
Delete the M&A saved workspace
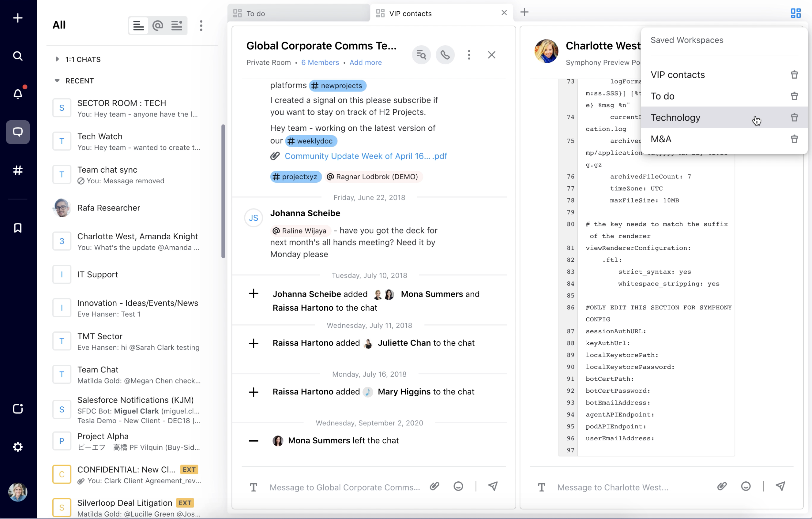tap(794, 139)
